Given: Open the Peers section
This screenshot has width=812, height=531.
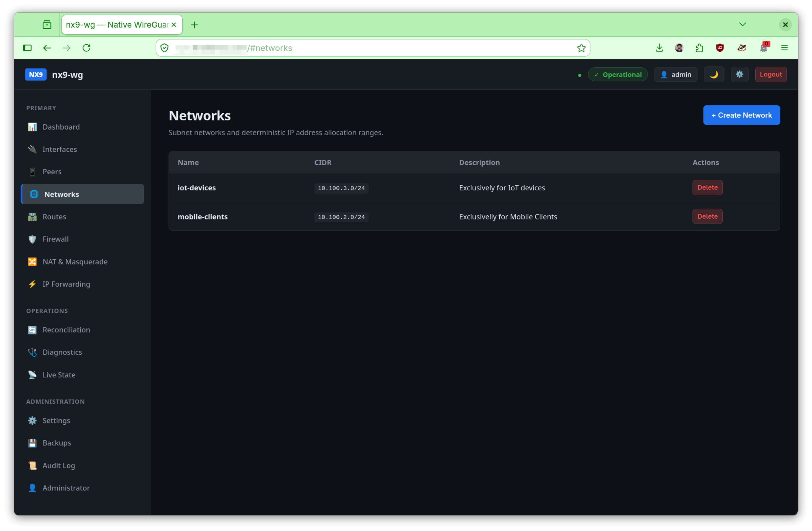Looking at the screenshot, I should tap(82, 172).
